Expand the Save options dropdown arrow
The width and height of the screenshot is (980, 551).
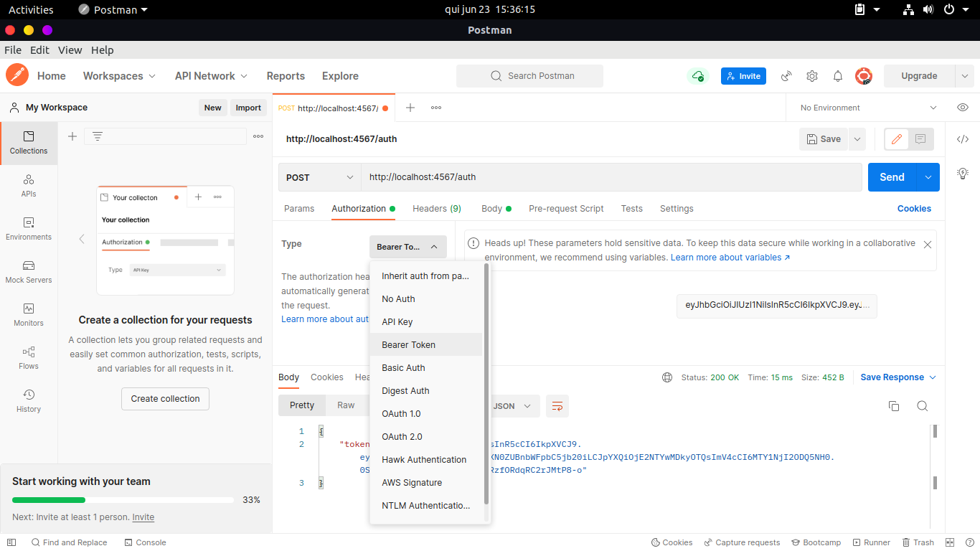[857, 139]
